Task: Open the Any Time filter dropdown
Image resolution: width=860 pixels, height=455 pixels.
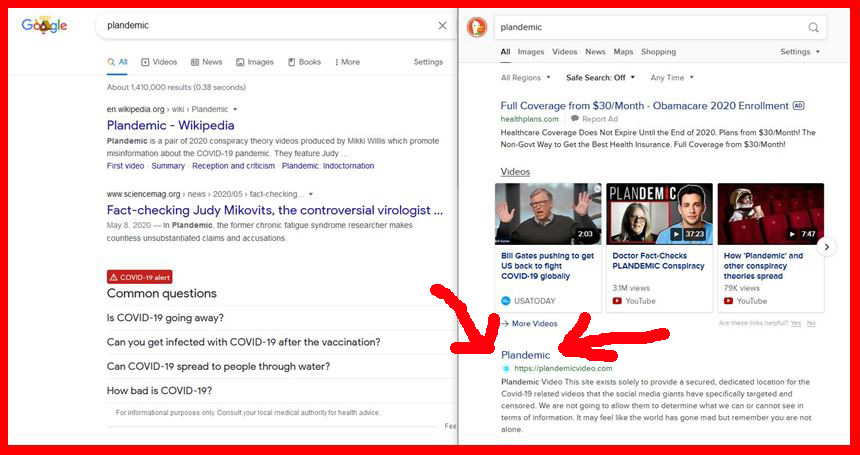Action: 671,78
